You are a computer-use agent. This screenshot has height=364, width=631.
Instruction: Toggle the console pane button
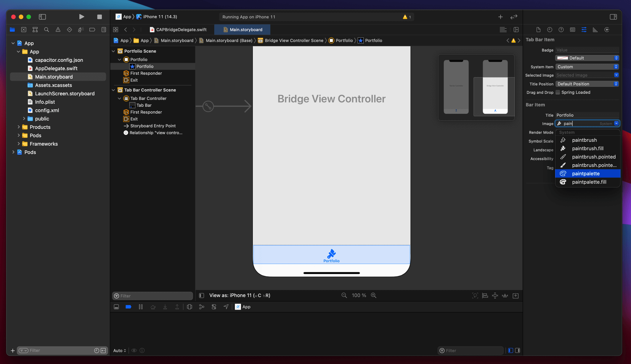click(517, 350)
